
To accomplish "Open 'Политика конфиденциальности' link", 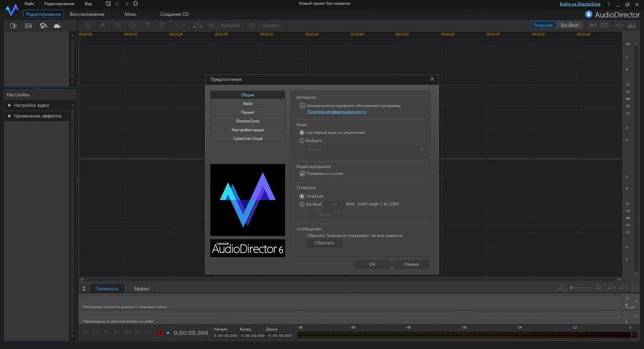I will pos(336,112).
